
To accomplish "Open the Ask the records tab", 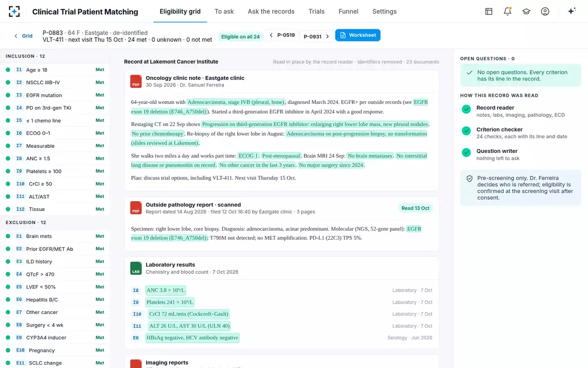I will [x=271, y=11].
